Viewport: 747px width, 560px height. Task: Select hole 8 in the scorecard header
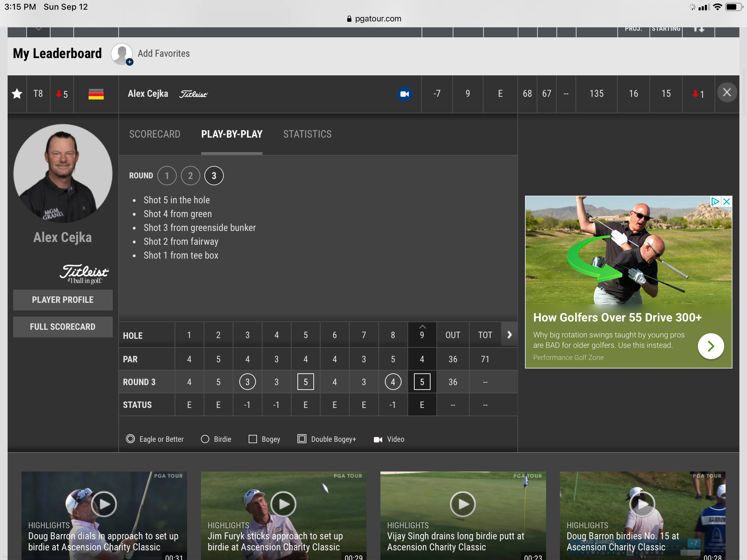393,335
